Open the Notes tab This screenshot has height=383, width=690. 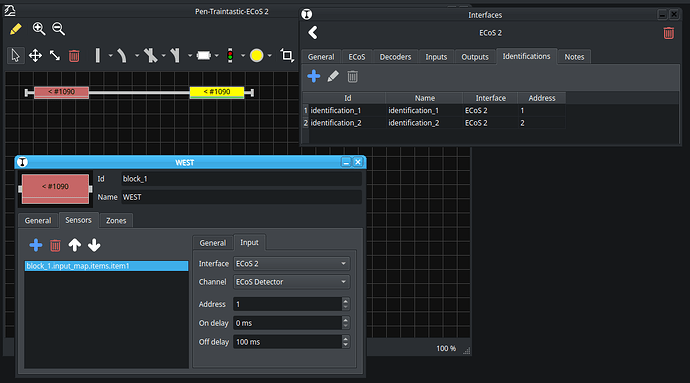coord(574,57)
